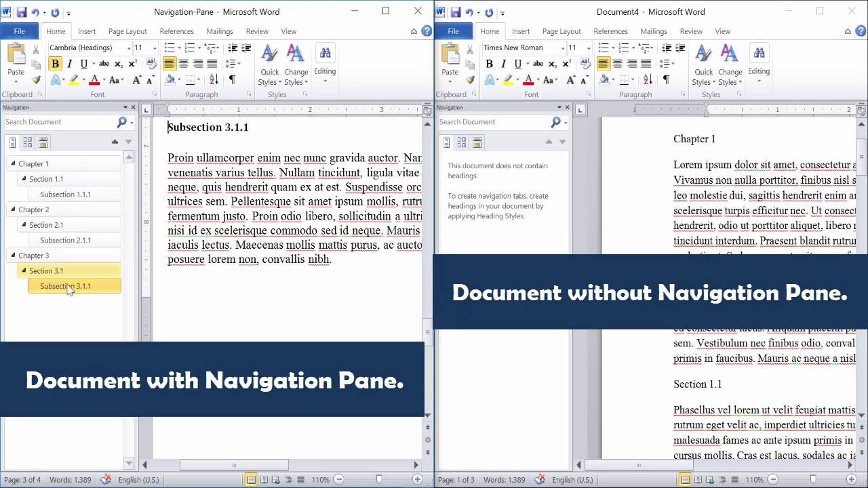Toggle Bold in Navigation-Pane window
868x488 pixels.
click(56, 64)
